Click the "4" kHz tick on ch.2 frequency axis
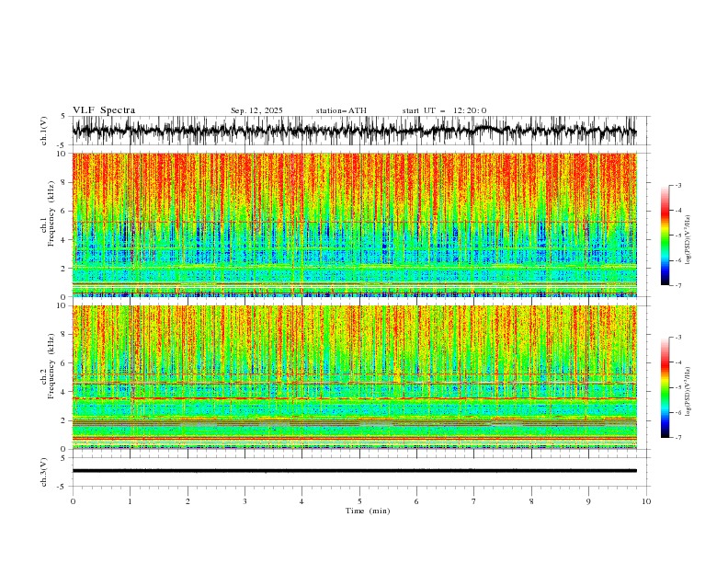This screenshot has height=563, width=728. point(64,392)
